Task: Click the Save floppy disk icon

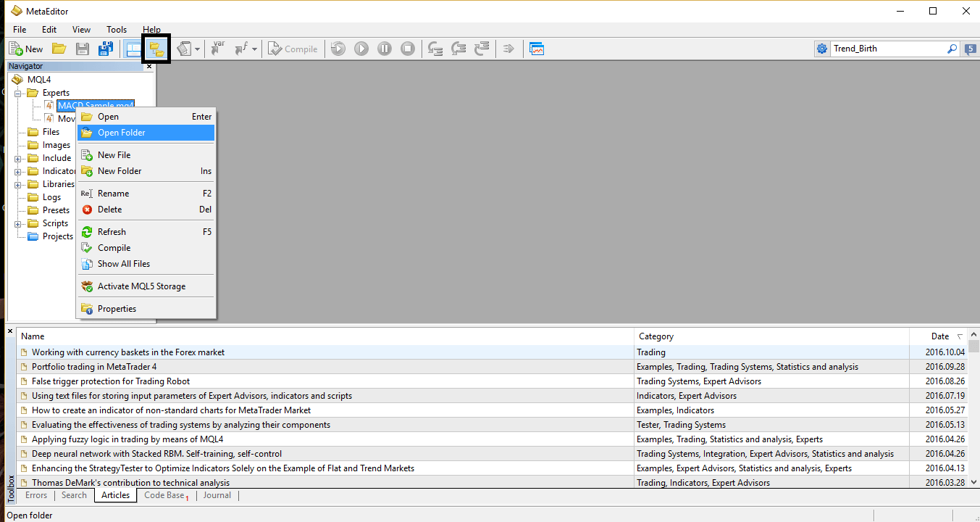Action: 83,49
